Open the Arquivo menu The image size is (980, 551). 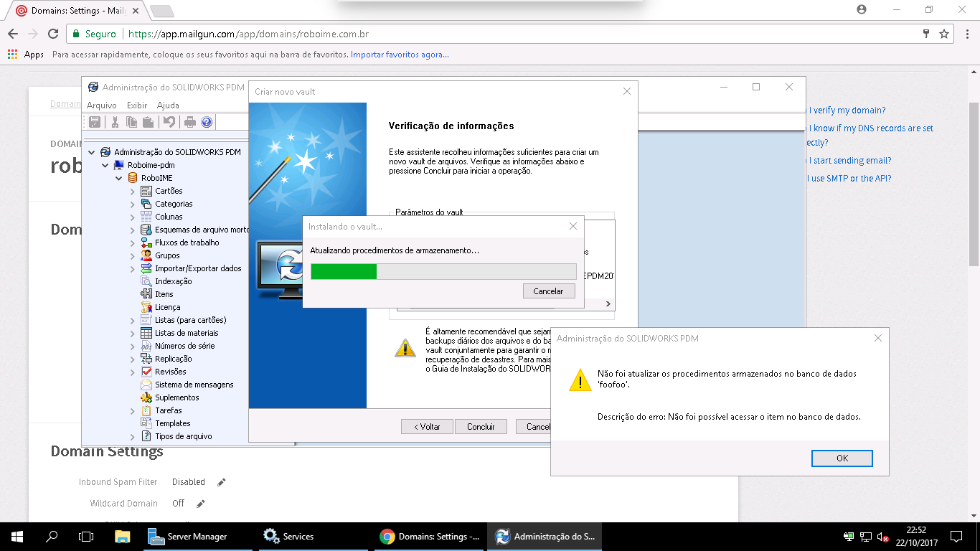102,105
